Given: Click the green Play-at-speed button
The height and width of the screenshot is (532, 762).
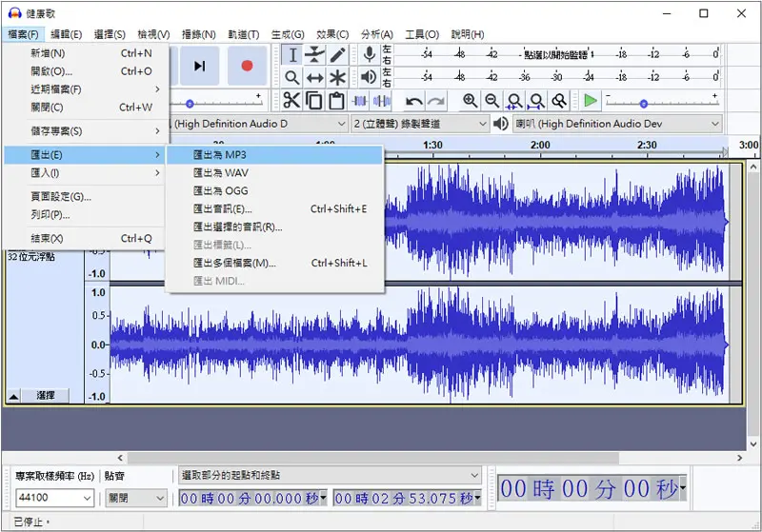Looking at the screenshot, I should click(591, 101).
